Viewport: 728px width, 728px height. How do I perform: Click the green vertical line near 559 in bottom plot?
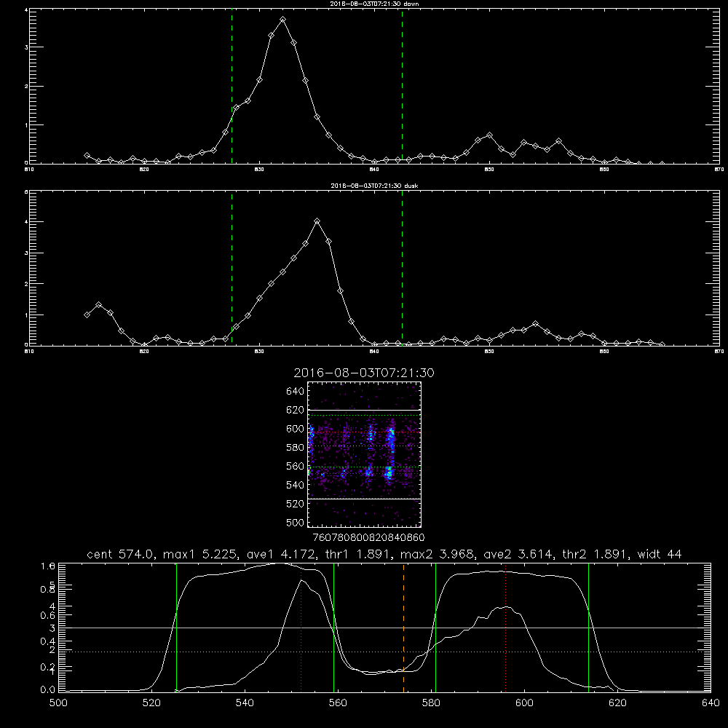pos(334,627)
